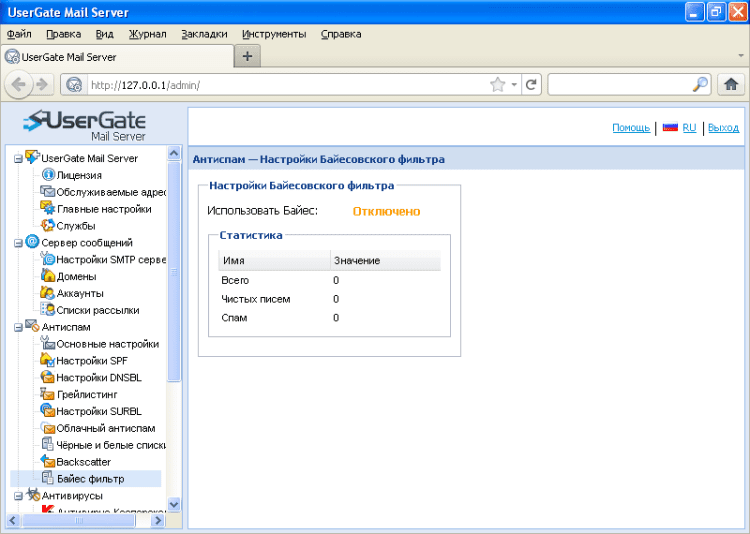Click the UserGate Mail Server root icon
This screenshot has width=750, height=534.
click(32, 157)
